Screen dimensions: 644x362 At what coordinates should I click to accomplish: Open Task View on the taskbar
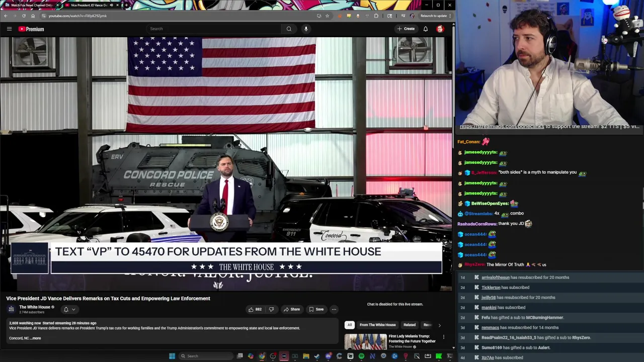(239, 356)
